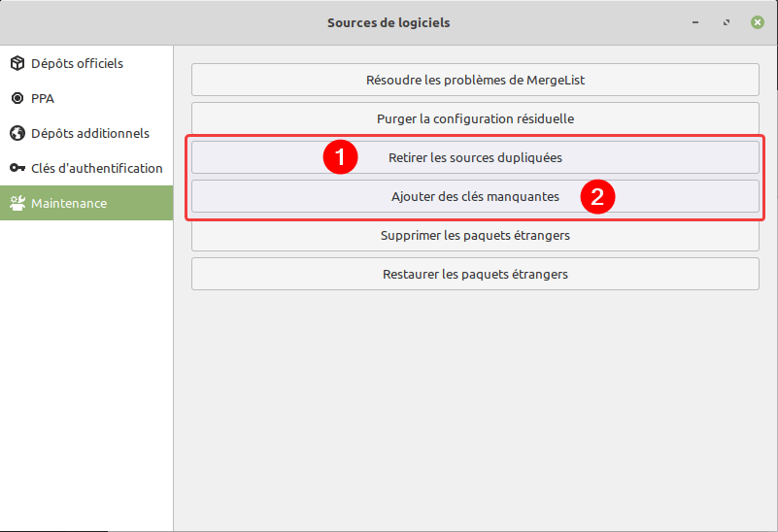Click Retirer les sources dupliquées
The image size is (778, 532).
(x=475, y=157)
